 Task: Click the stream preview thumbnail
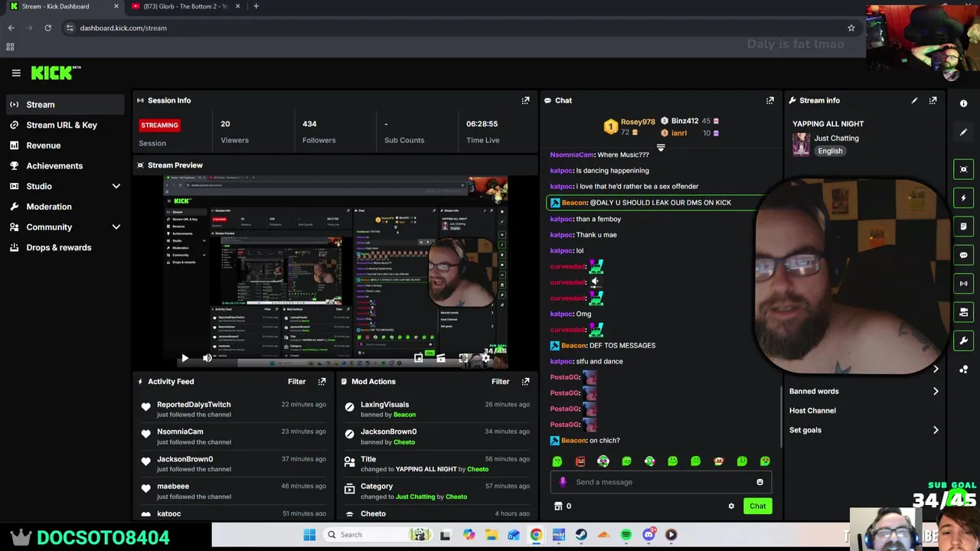[335, 273]
